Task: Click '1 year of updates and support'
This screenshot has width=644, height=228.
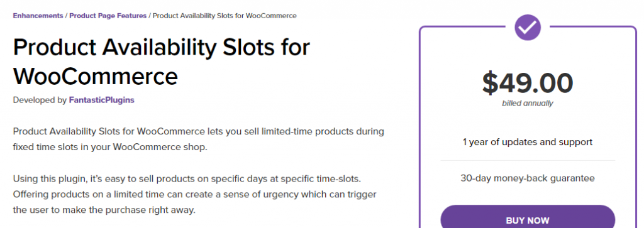Action: (x=528, y=143)
